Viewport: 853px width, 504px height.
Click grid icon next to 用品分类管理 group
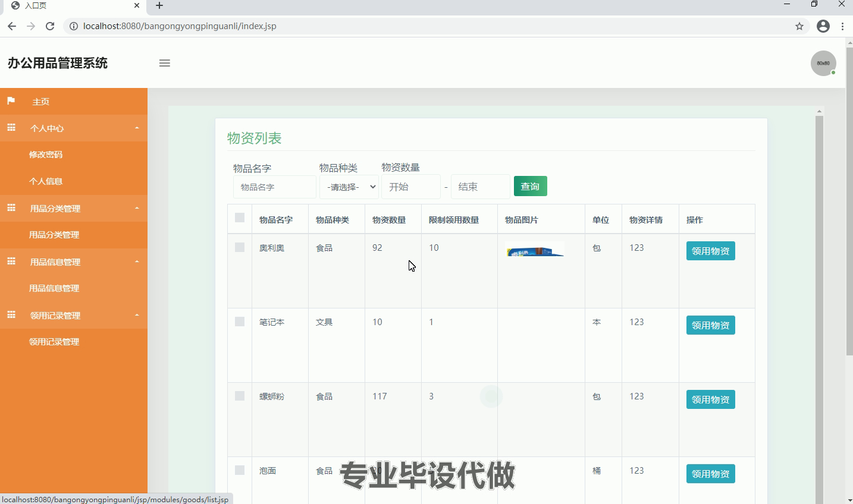tap(11, 208)
